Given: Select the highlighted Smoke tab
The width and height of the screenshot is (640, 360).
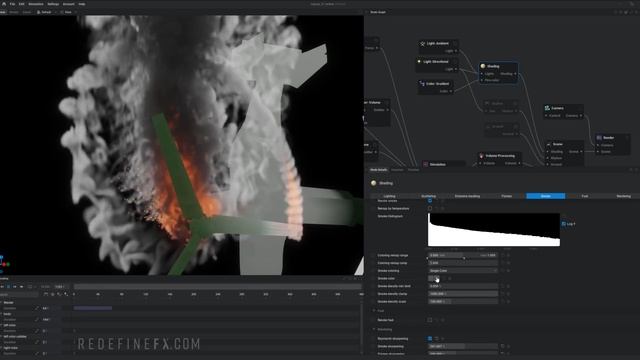Looking at the screenshot, I should tap(546, 196).
